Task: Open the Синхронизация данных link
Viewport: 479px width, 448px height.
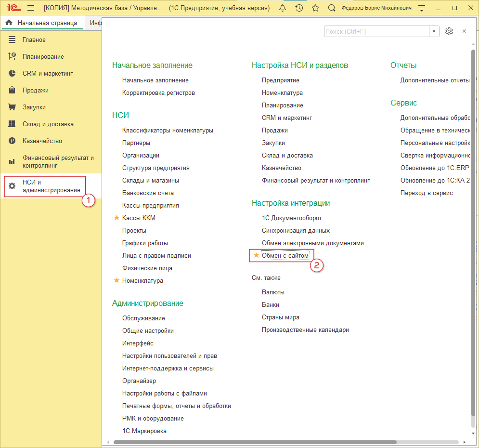Action: [296, 231]
